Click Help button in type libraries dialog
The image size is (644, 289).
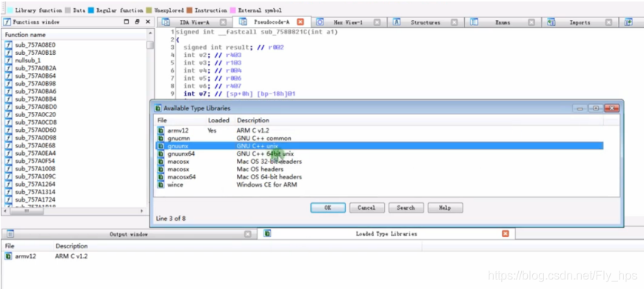[x=445, y=207]
